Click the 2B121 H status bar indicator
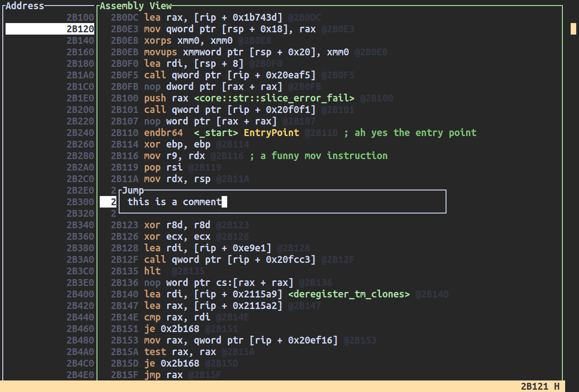Viewport: 579px width, 392px height. [540, 386]
